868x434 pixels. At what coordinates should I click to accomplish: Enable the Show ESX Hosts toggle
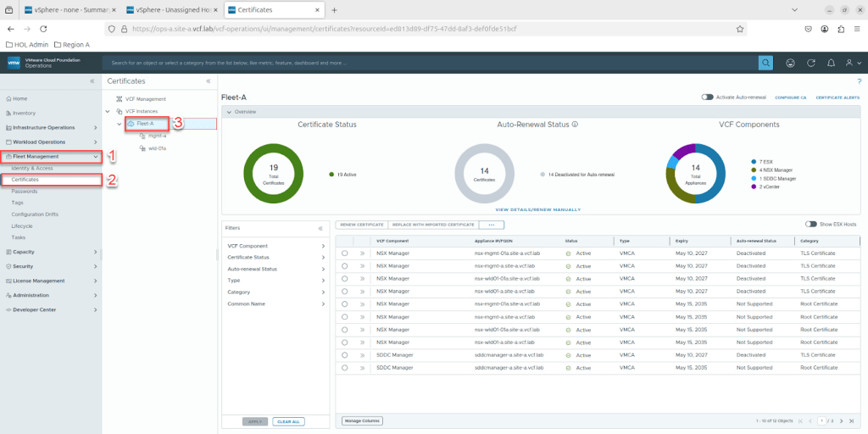coord(810,225)
